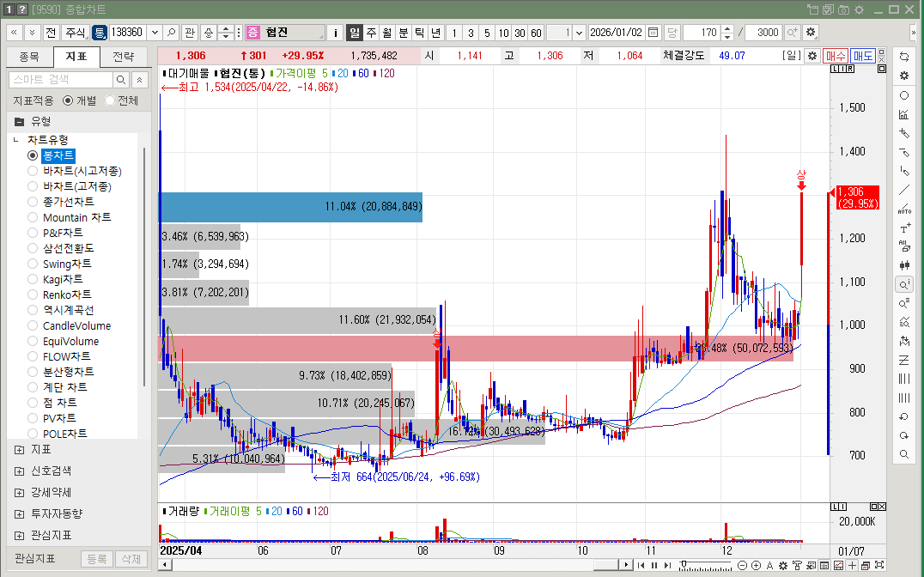This screenshot has width=924, height=577.
Task: Select 종가선차트 chart type radio
Action: coord(33,202)
